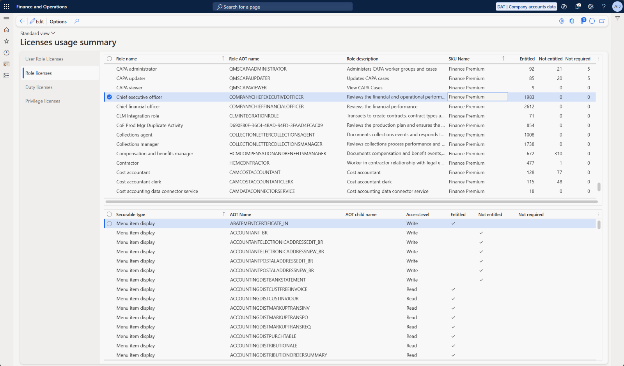
Task: Click the ACCOUNTINGDISTRIBUTIONORDERSUMMARY row
Action: 350,355
